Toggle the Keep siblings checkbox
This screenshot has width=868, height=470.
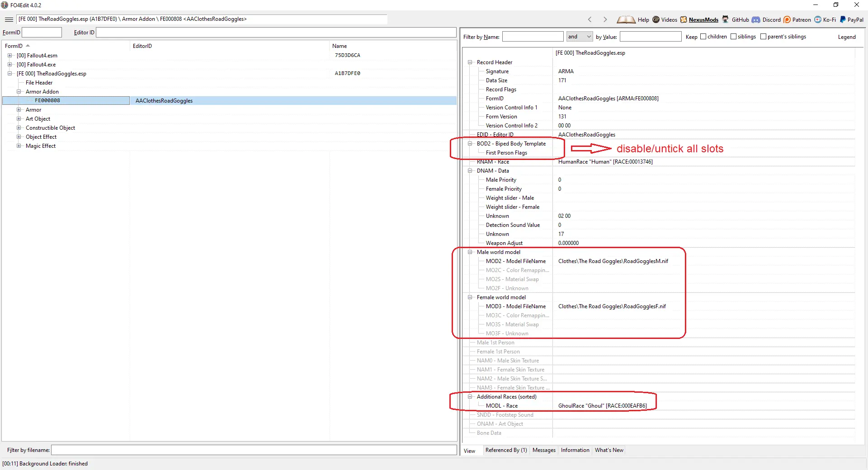tap(733, 37)
